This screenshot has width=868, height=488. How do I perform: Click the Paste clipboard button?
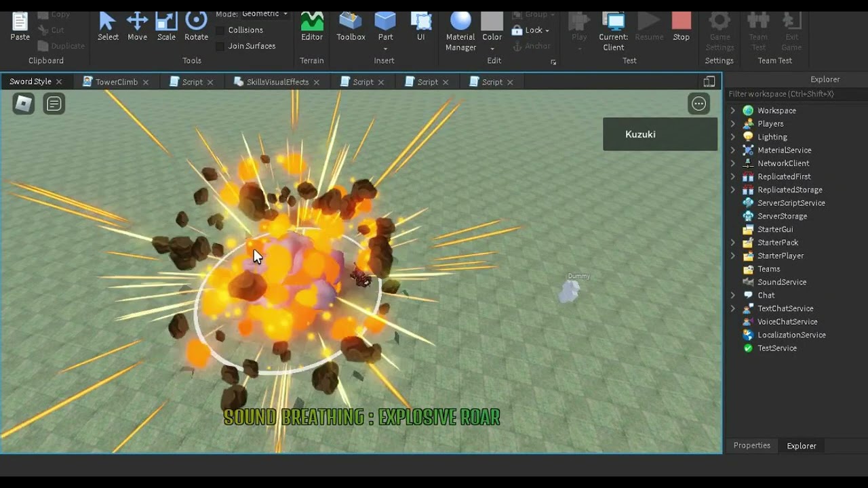(x=20, y=27)
